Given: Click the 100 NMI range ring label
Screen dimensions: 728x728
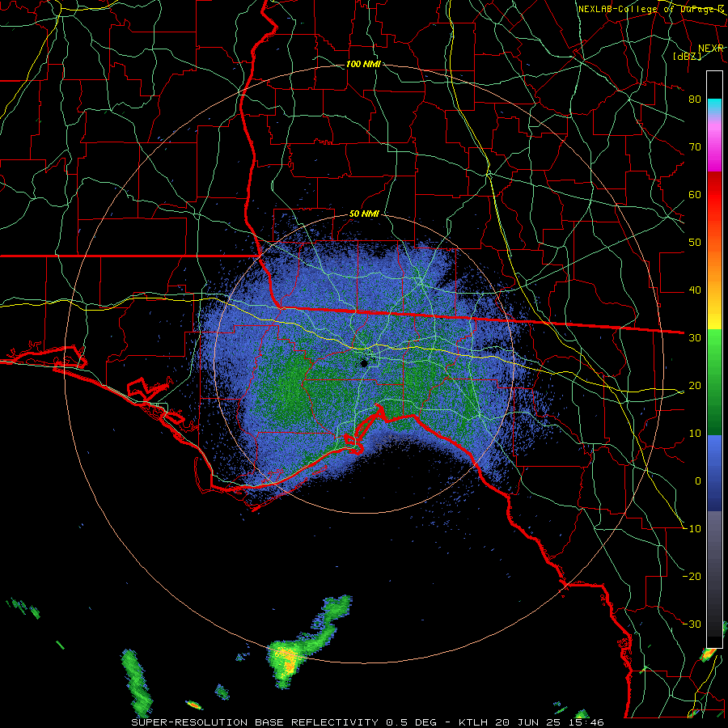Looking at the screenshot, I should (x=363, y=64).
